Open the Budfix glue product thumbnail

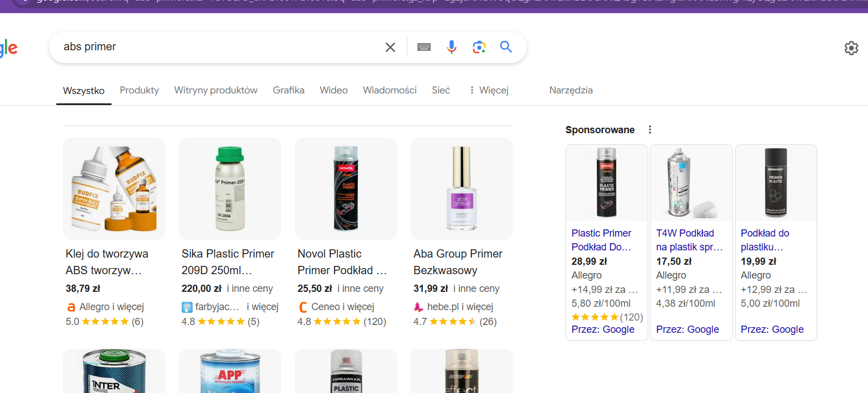114,188
